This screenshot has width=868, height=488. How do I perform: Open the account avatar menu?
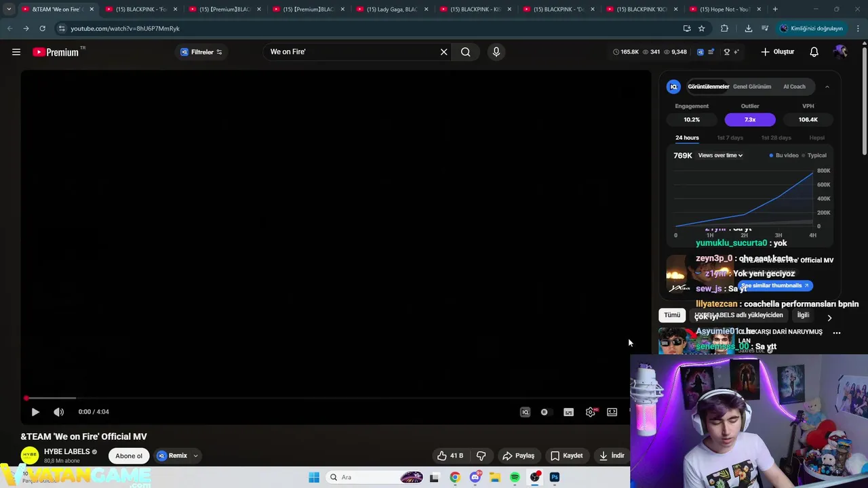[841, 52]
